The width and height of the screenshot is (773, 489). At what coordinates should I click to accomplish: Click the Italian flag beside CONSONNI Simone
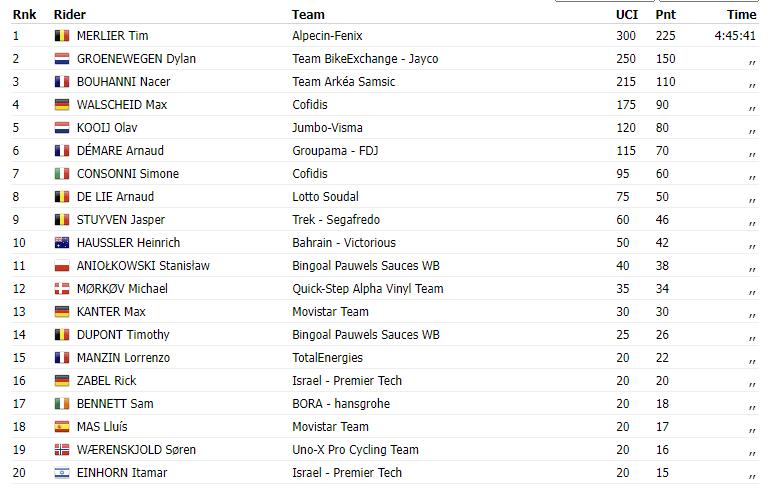pyautogui.click(x=62, y=174)
